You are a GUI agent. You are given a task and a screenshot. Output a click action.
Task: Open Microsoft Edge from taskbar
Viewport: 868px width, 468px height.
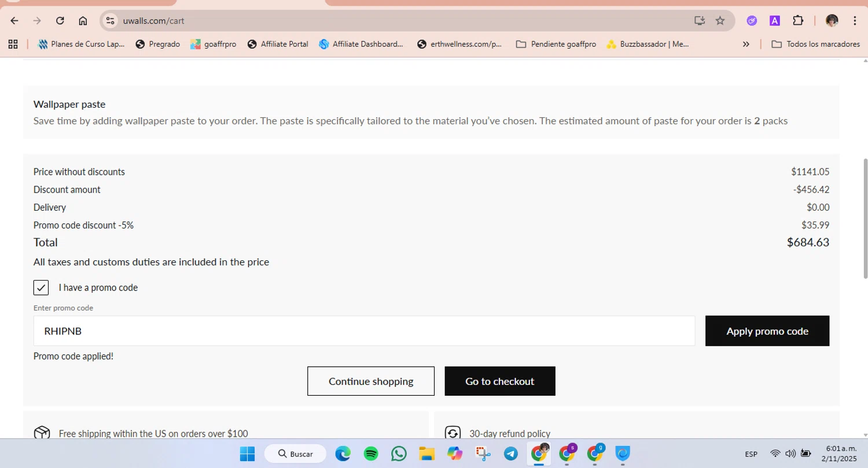tap(343, 454)
